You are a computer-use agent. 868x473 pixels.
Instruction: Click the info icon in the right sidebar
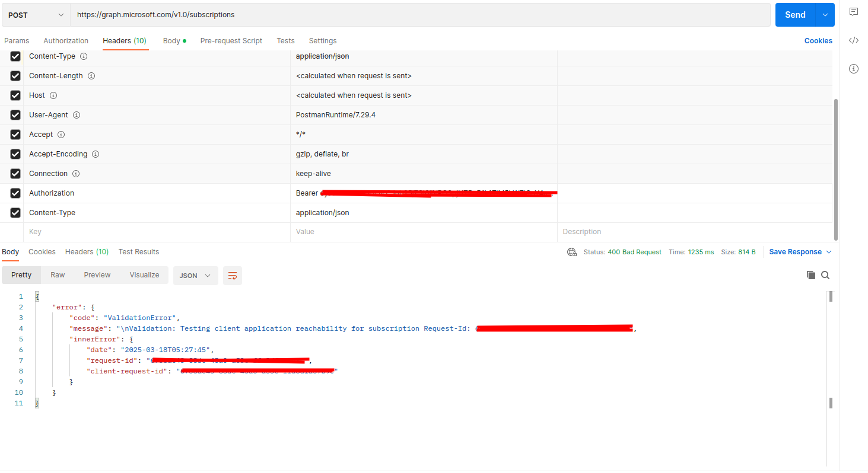pos(854,69)
